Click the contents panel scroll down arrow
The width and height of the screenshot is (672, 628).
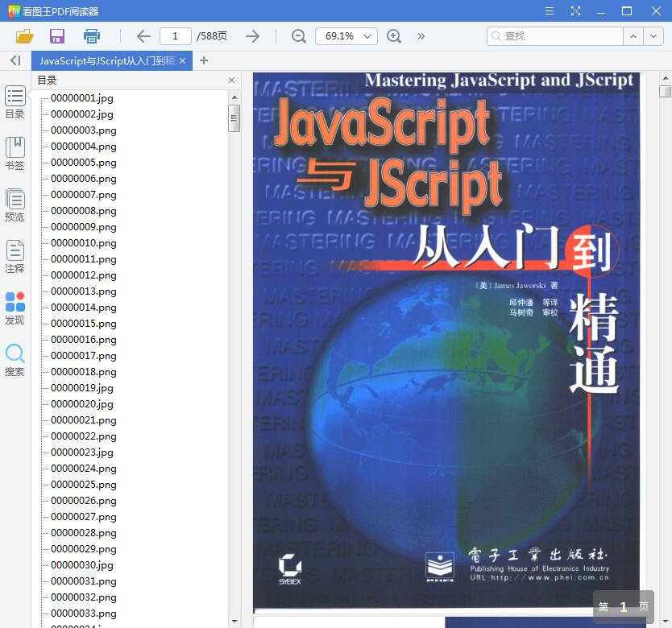pyautogui.click(x=234, y=621)
